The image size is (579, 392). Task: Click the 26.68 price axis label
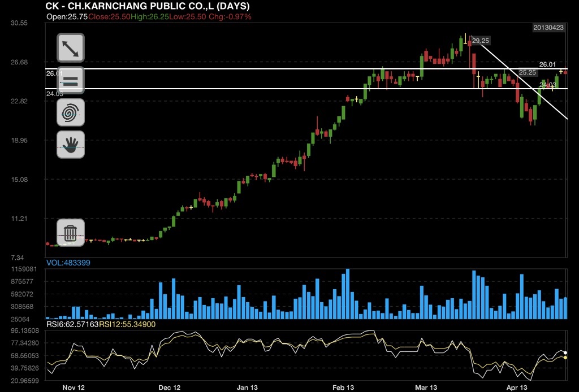pos(19,62)
